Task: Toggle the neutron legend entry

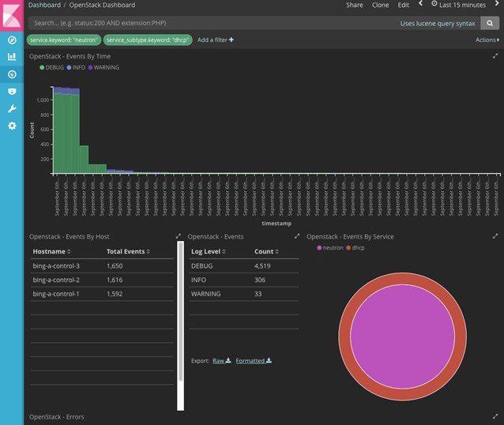Action: pos(330,248)
